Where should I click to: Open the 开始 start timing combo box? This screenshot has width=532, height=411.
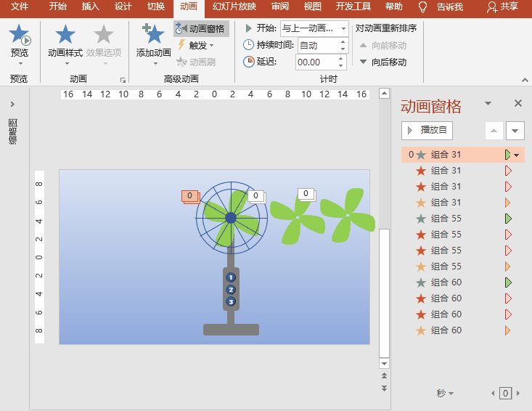click(314, 28)
